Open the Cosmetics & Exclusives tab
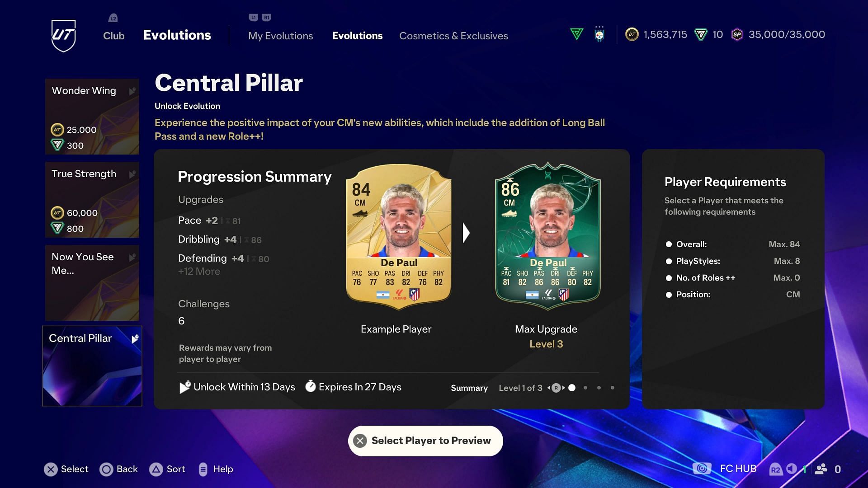 [x=453, y=36]
